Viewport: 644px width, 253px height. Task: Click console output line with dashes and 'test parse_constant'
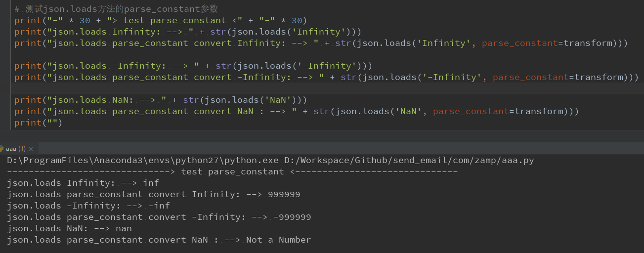[232, 171]
